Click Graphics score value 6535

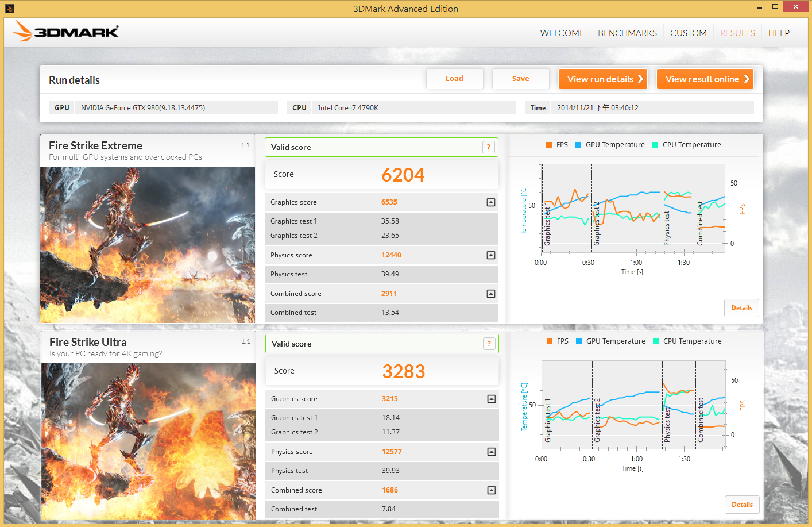[389, 202]
